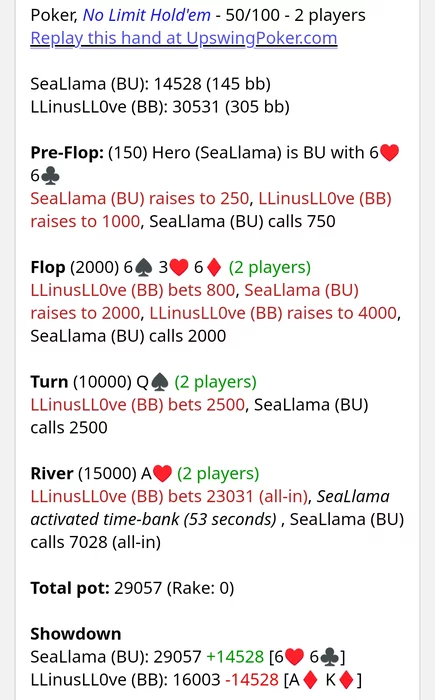Select the Pre-Flop section heading
435x700 pixels.
point(67,153)
